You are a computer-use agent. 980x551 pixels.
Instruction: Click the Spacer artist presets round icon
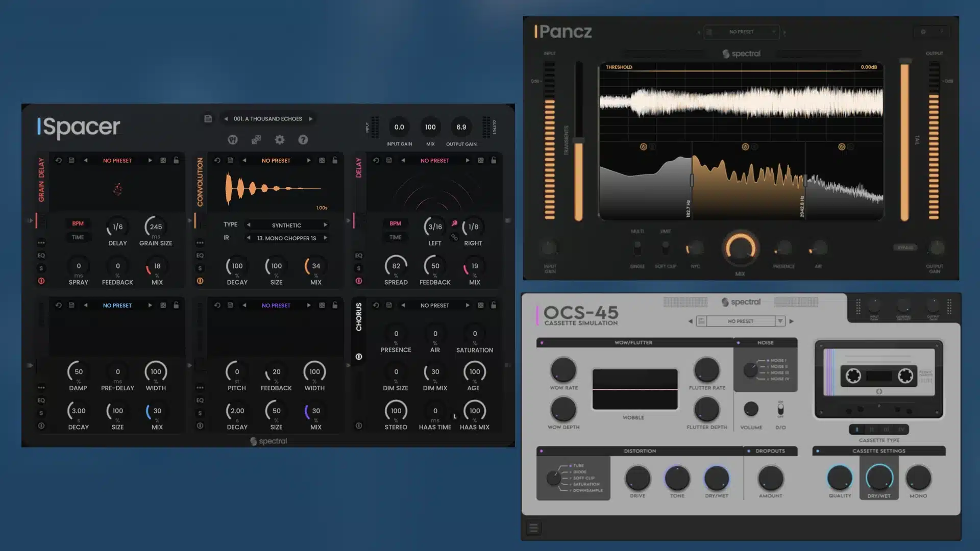[233, 139]
